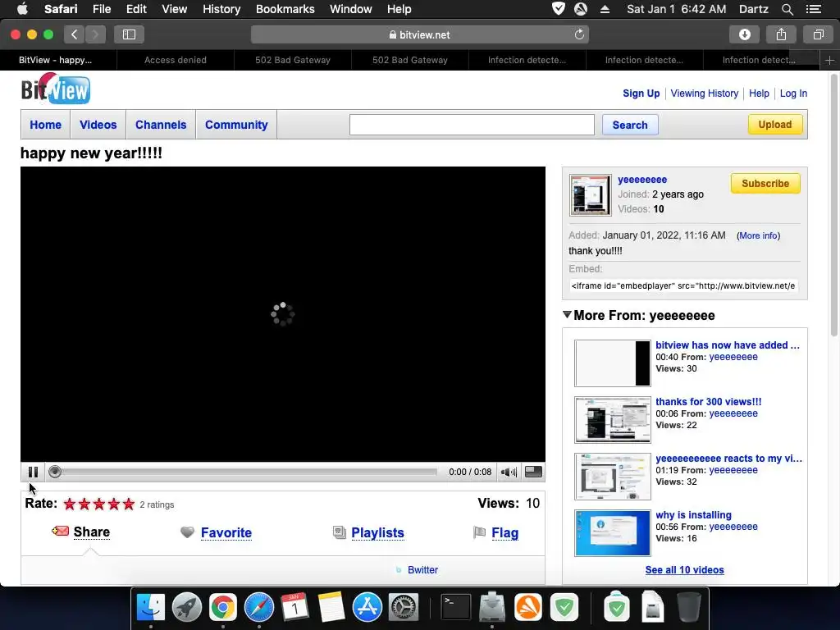Open thumbnail for 'thanks for 300 views!!!'

(612, 420)
